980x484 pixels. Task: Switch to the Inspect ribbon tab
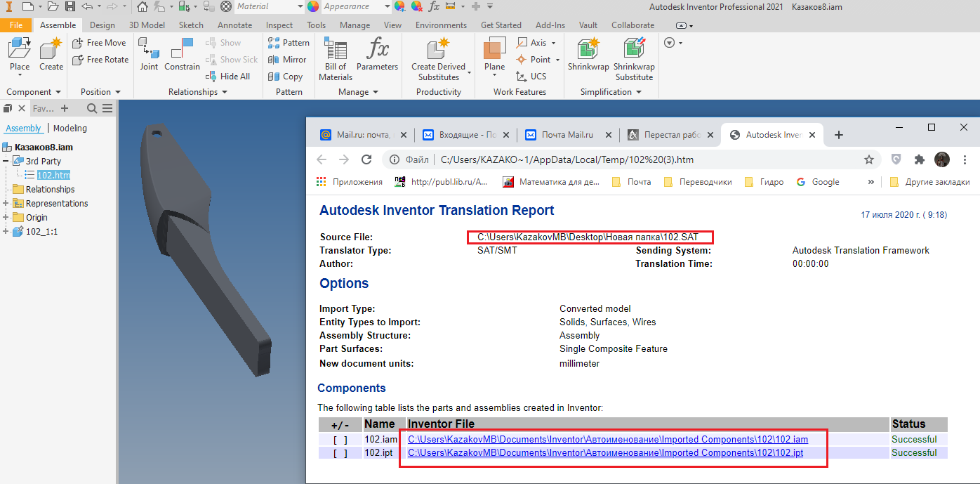[279, 25]
